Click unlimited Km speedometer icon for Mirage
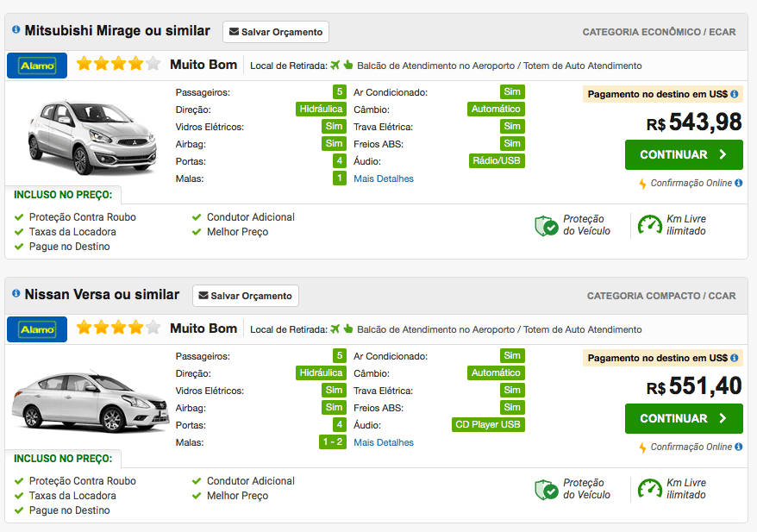Image resolution: width=757 pixels, height=532 pixels. (x=650, y=225)
